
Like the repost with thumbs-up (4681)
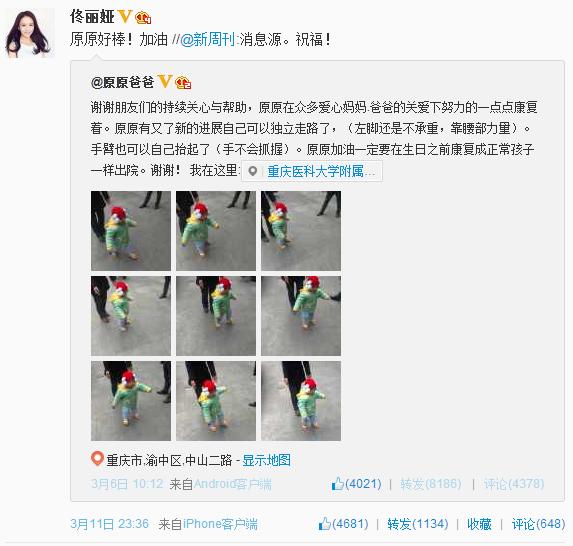pos(344,524)
